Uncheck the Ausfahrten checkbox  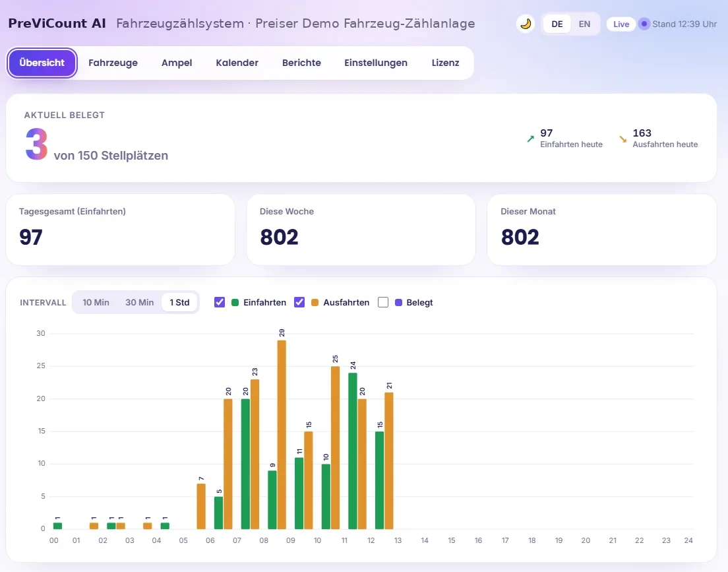[299, 303]
